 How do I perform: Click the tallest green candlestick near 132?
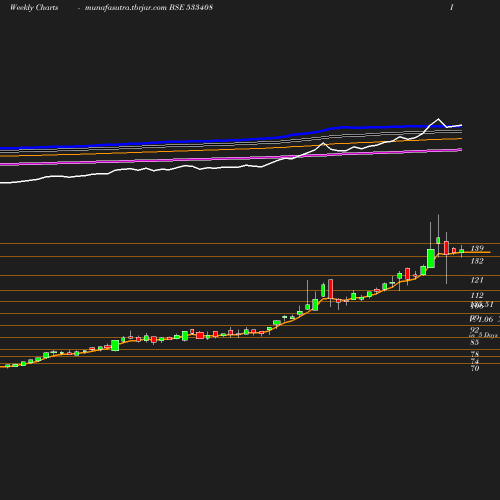[x=431, y=258]
